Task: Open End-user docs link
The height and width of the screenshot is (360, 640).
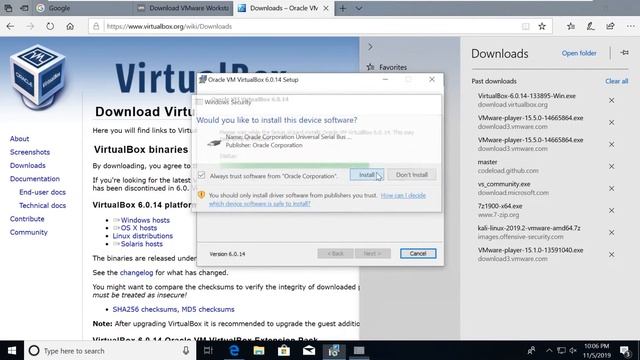Action: point(42,192)
